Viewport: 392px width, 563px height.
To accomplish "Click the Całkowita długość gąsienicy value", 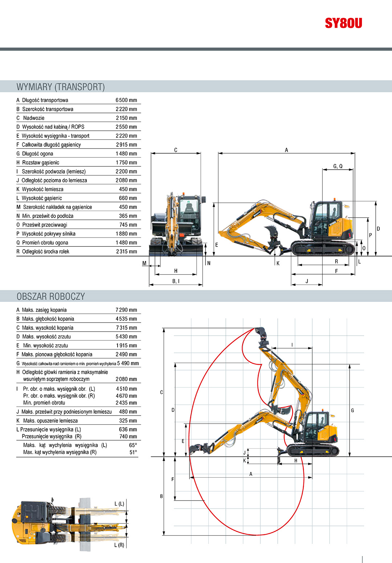I will tap(127, 145).
